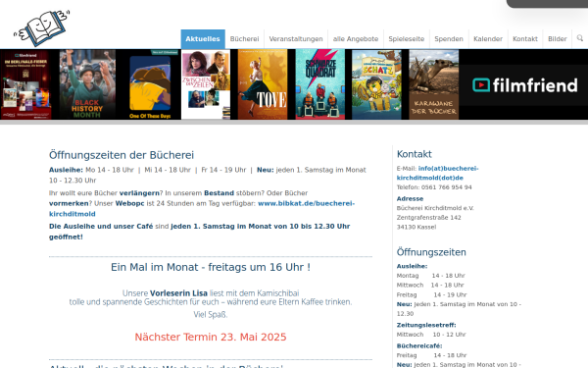
Task: Open the Bilder navigation item
Action: coord(558,39)
